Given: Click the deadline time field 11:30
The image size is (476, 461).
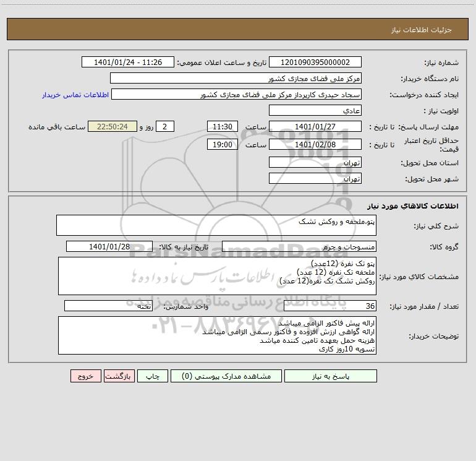Looking at the screenshot, I should (x=222, y=126).
